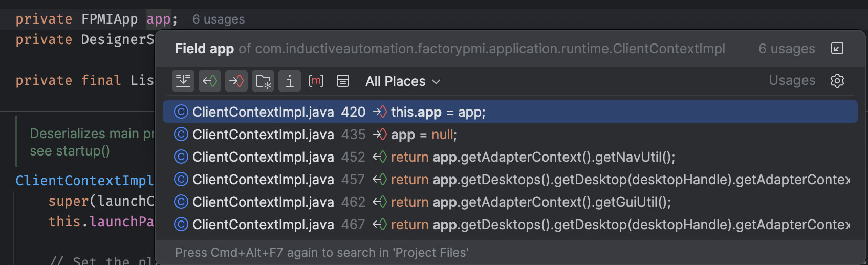Click the FPMIApp type in the field declaration

click(110, 19)
